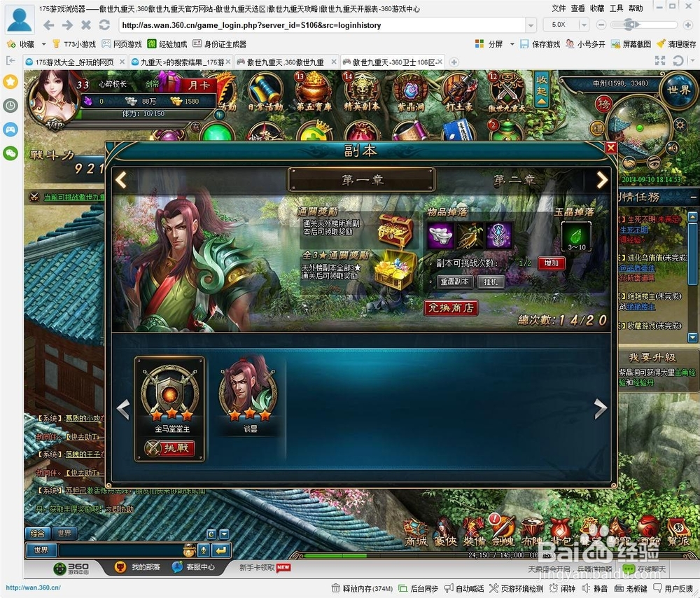
Task: Open the 帮派 guild icon
Action: [678, 534]
